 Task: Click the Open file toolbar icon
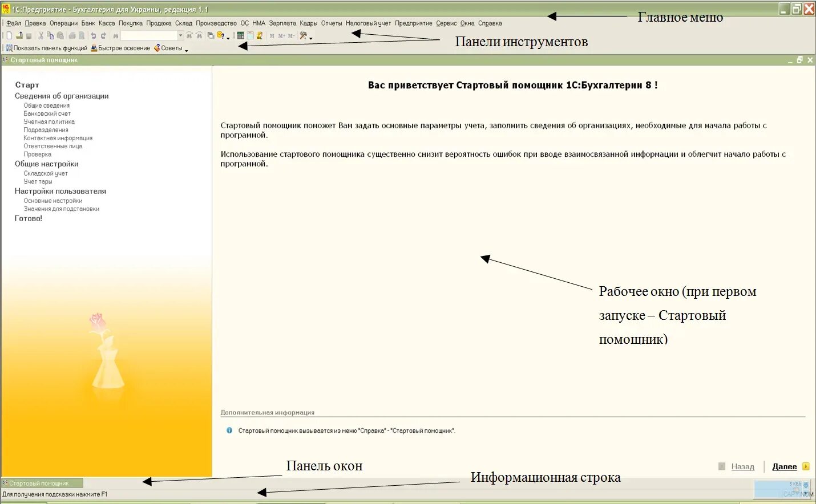[x=19, y=35]
